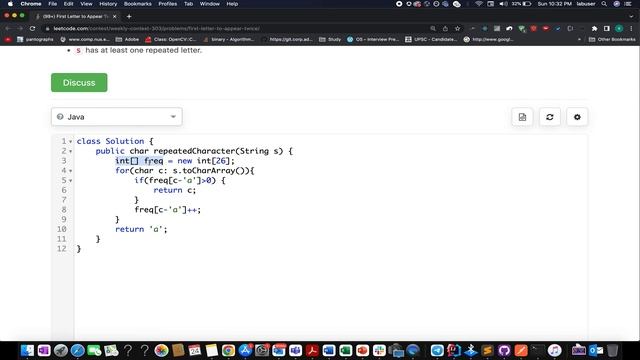
Task: Click the line number 12 in the gutter
Action: 62,249
